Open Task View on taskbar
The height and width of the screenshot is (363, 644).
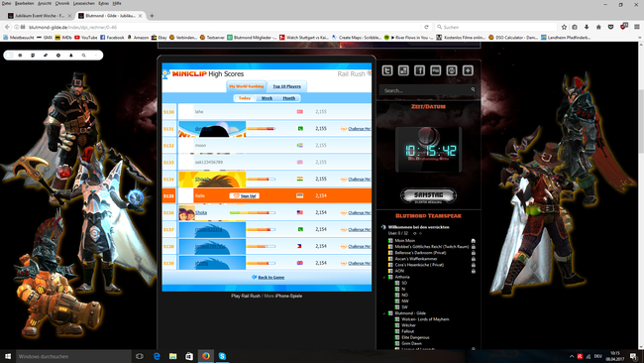140,356
